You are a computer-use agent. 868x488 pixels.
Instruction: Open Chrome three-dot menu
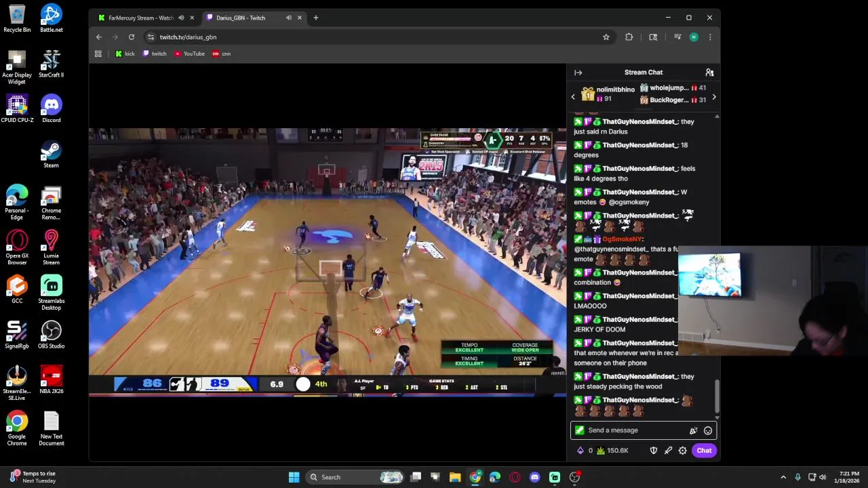tap(710, 37)
